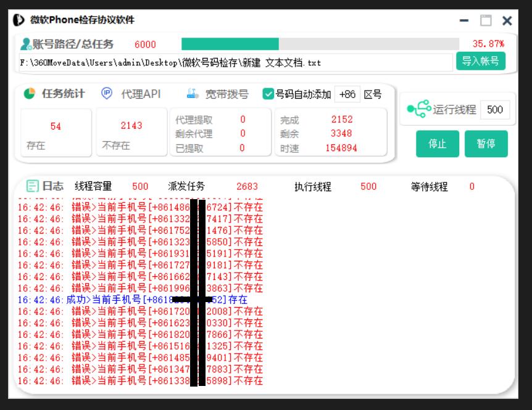Click the log line ending 0330]不存在
Screen dimensions: 532x410
click(x=141, y=322)
